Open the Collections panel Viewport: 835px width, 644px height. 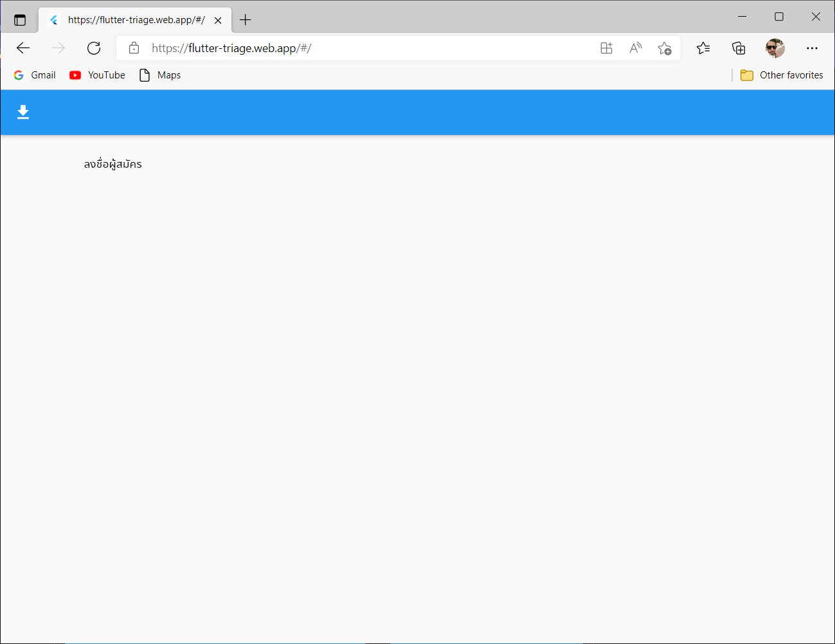[739, 48]
